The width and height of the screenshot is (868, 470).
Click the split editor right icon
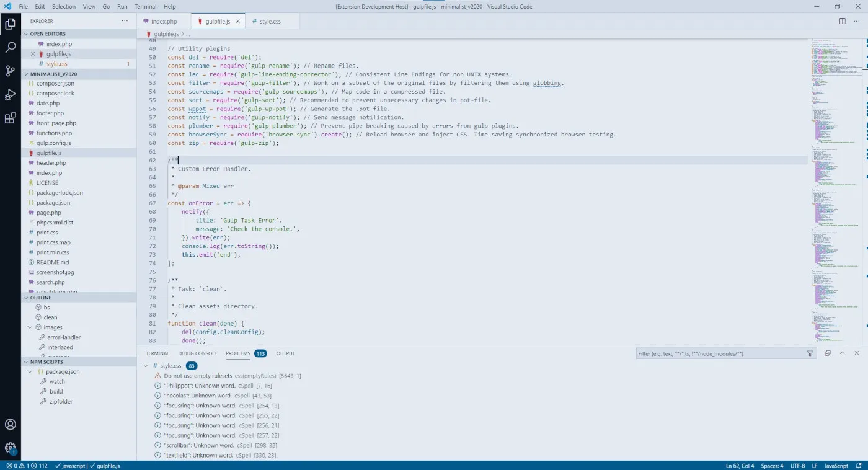(842, 21)
